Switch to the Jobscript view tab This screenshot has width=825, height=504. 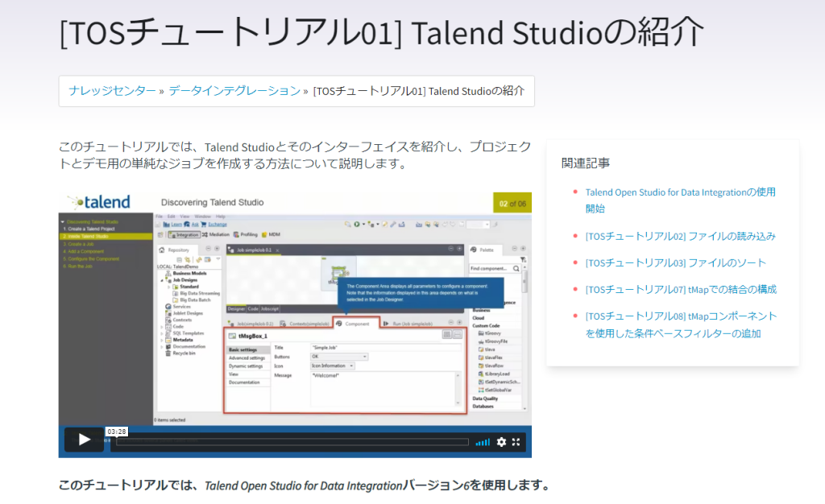[x=270, y=309]
